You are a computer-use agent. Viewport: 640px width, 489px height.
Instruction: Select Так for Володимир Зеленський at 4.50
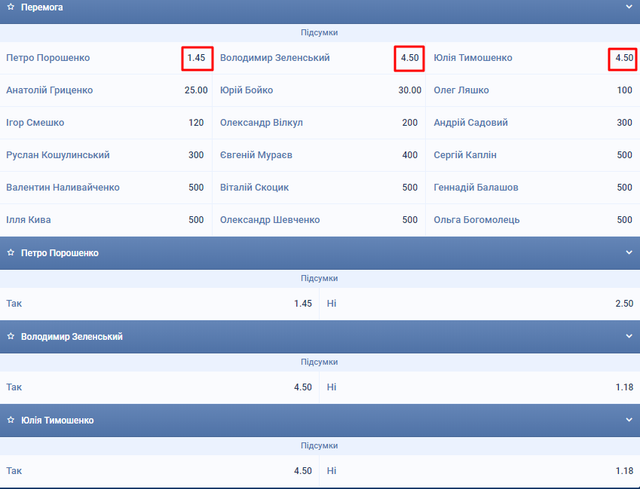click(302, 387)
